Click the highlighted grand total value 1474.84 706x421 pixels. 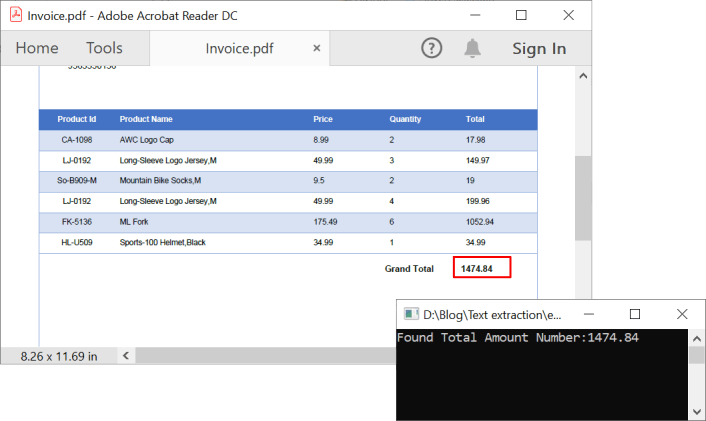coord(482,268)
